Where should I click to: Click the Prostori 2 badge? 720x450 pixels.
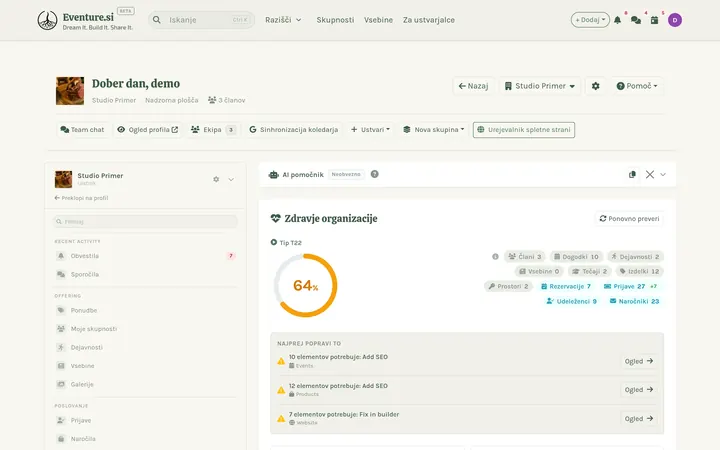click(x=508, y=286)
